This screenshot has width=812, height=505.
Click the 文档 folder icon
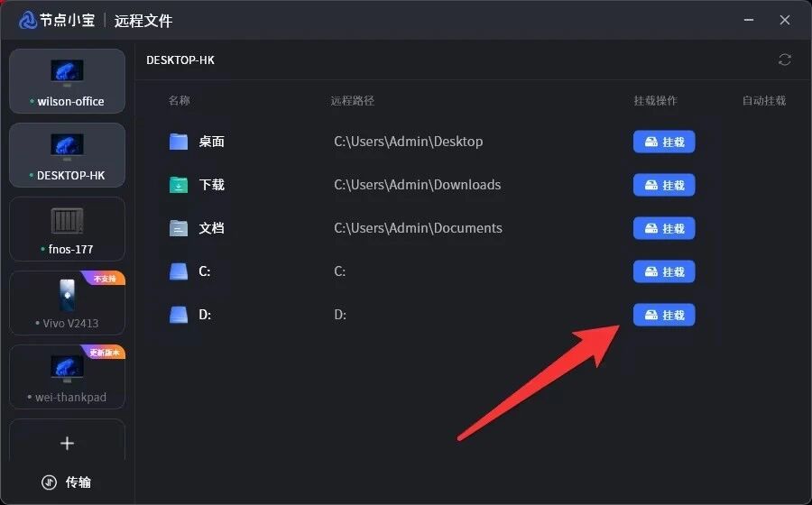(x=179, y=228)
